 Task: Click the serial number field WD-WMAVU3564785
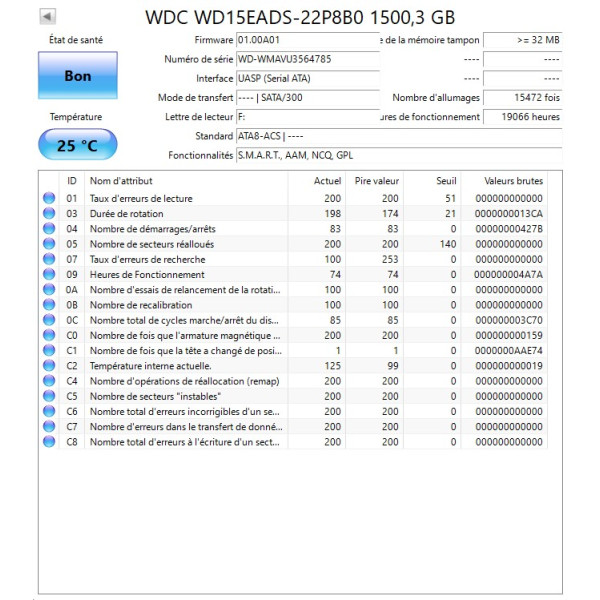[x=308, y=59]
